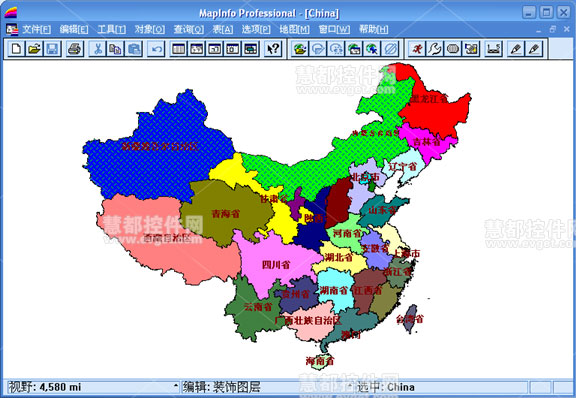Click the Undo arrow icon

(156, 49)
